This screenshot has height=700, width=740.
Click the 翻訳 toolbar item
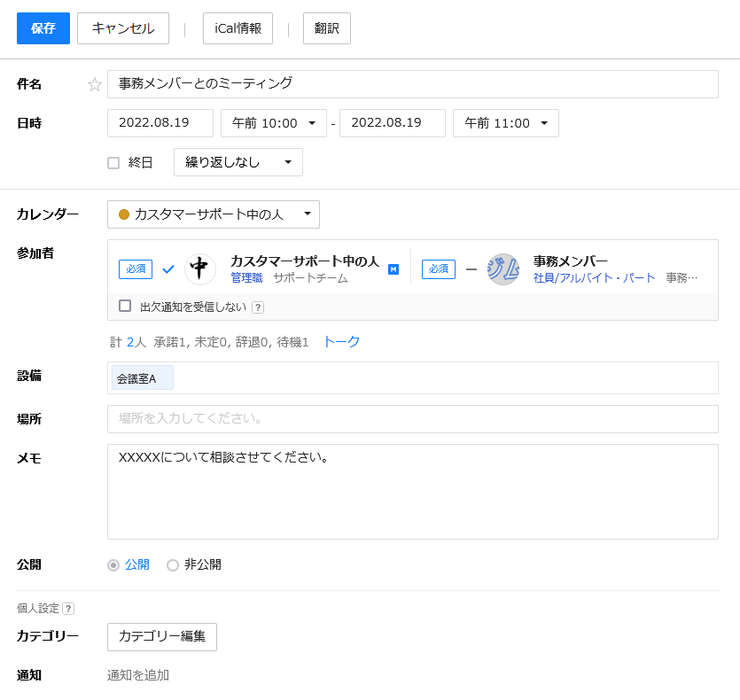pyautogui.click(x=327, y=28)
